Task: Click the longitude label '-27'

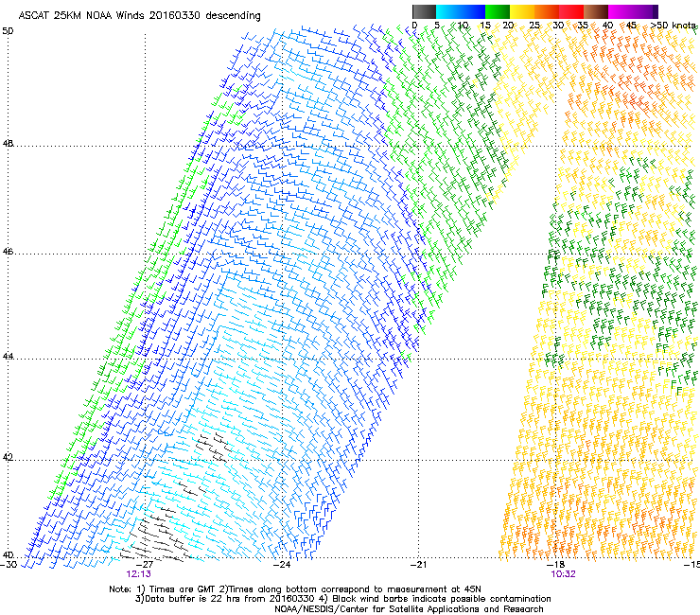Action: pos(145,565)
